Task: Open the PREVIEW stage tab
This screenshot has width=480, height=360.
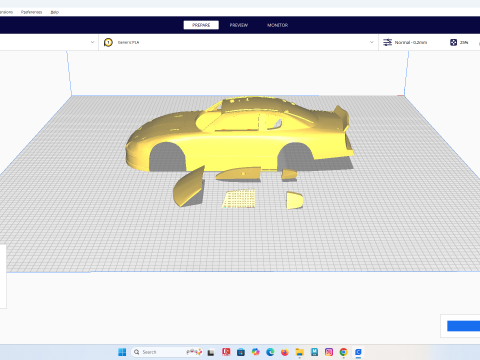Action: pyautogui.click(x=239, y=25)
